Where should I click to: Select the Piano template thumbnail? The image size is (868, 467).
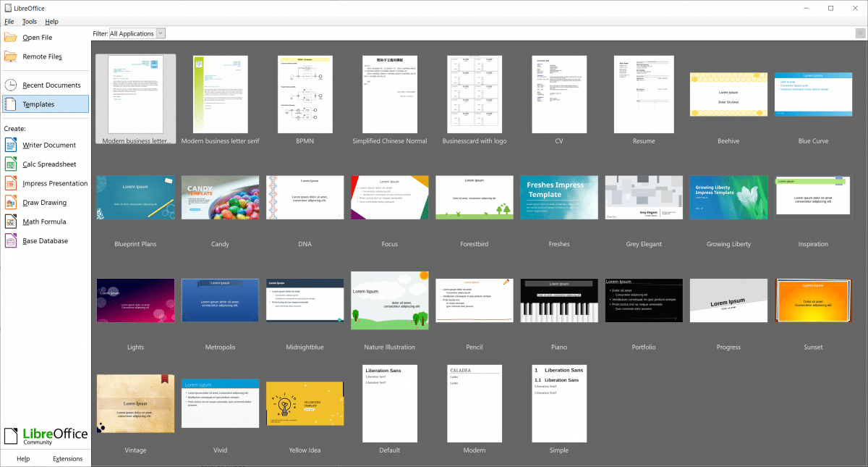[559, 300]
